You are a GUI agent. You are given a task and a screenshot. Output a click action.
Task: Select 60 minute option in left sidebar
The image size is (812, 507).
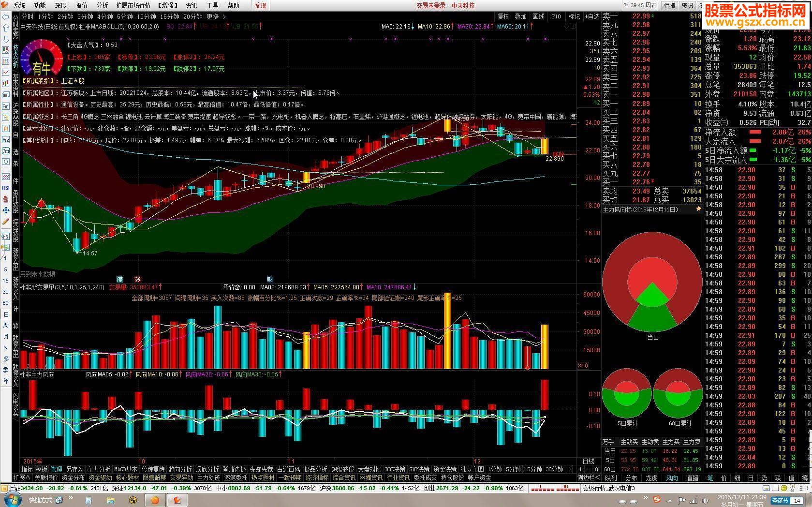(5, 303)
